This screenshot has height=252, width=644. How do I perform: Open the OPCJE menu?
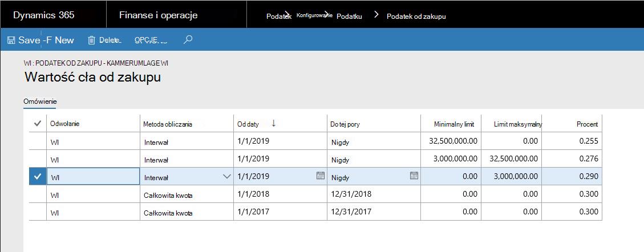pos(151,40)
